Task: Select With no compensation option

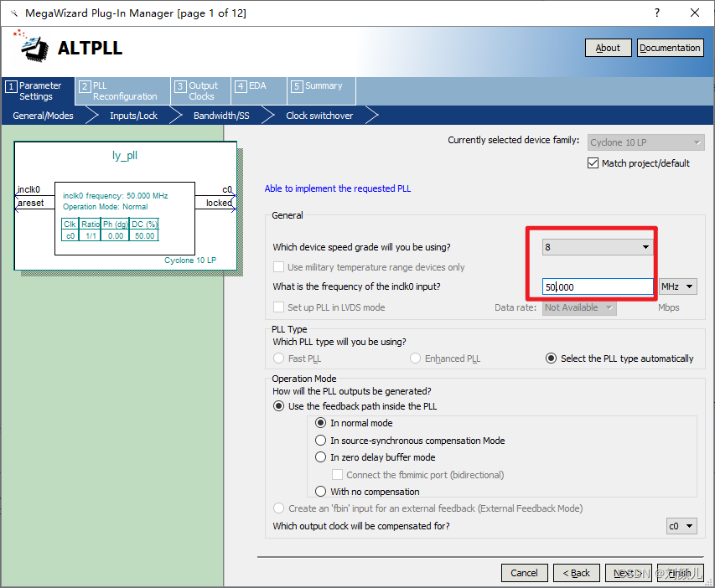Action: point(320,492)
